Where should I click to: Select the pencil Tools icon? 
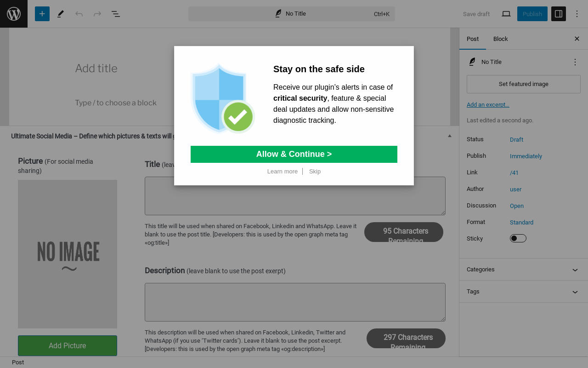coord(61,14)
